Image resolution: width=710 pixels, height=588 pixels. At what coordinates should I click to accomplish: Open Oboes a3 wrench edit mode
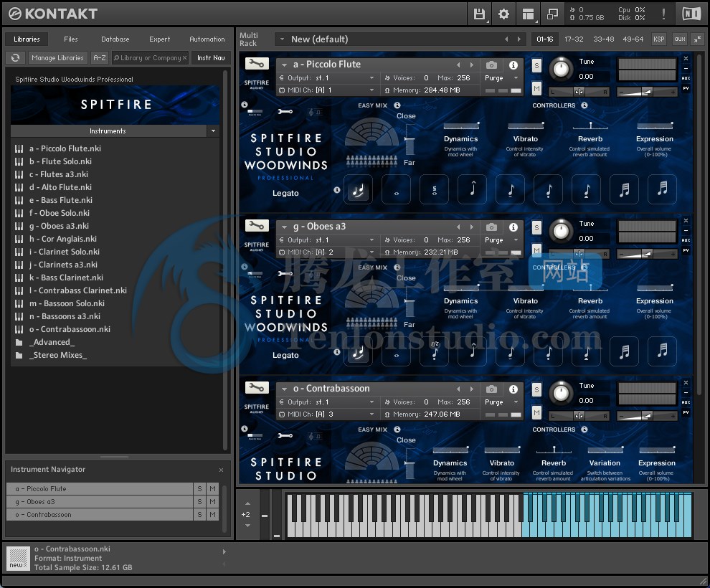[x=257, y=226]
